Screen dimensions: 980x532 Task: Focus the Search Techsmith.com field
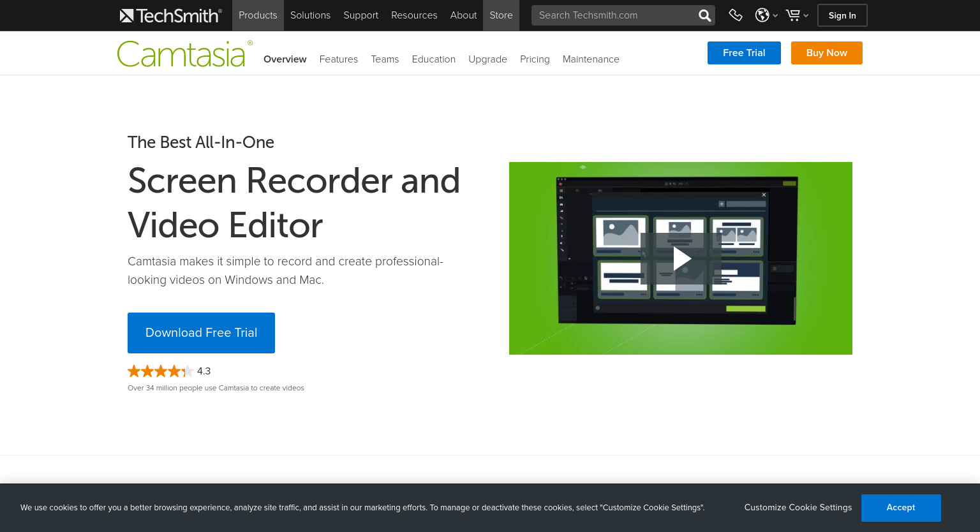click(x=614, y=15)
